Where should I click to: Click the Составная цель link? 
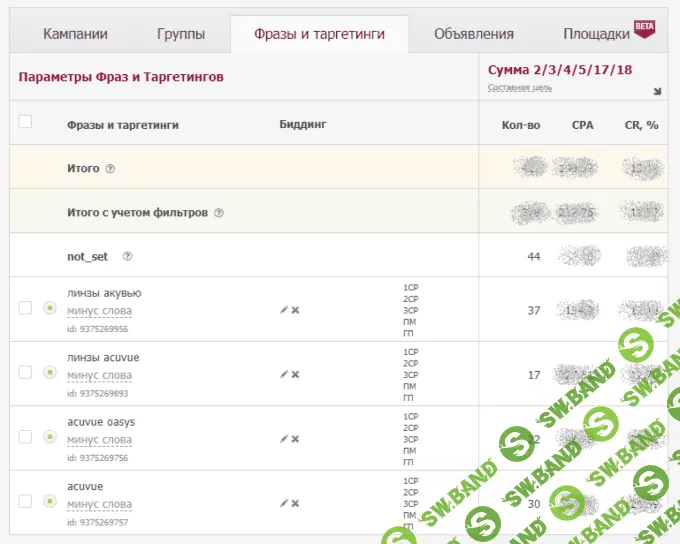tap(519, 87)
